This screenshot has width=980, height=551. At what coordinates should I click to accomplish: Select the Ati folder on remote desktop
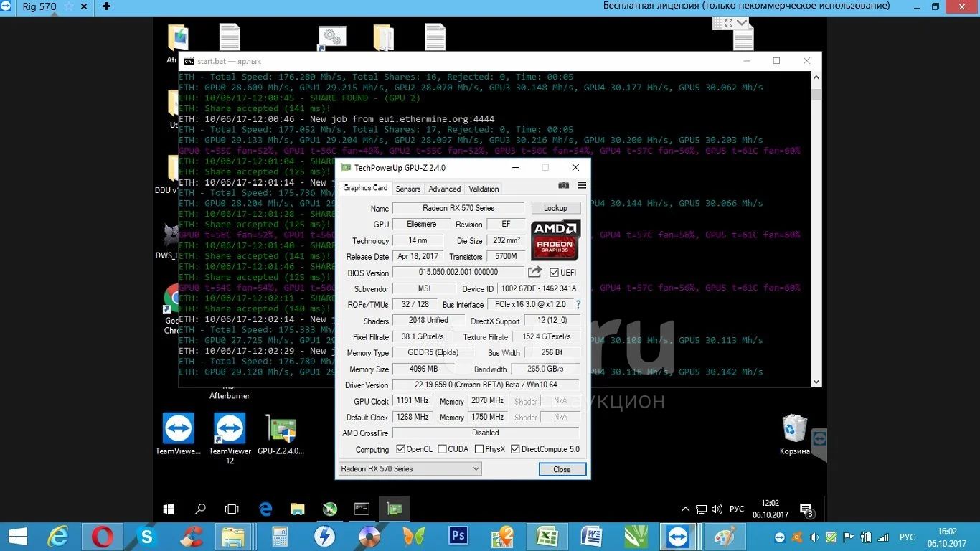coord(177,43)
